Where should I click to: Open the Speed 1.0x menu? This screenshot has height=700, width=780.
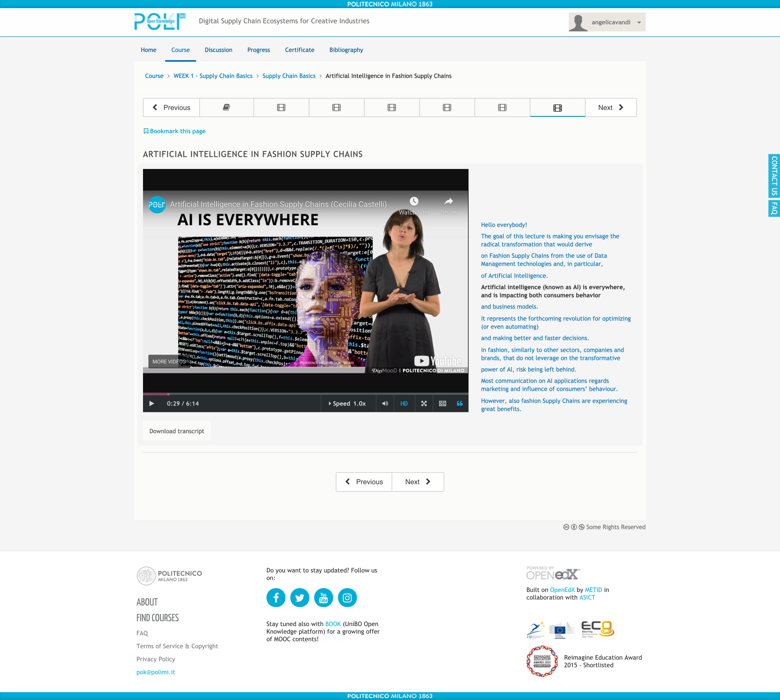point(347,403)
